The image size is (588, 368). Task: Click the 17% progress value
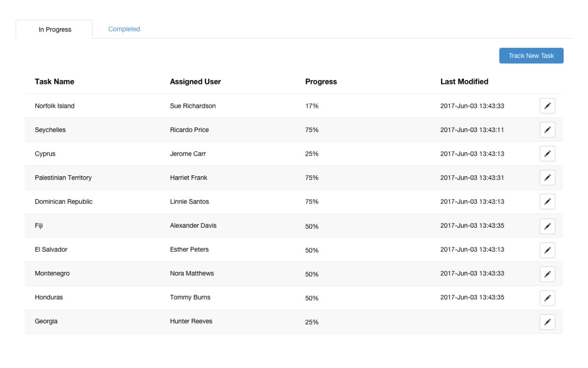coord(312,106)
